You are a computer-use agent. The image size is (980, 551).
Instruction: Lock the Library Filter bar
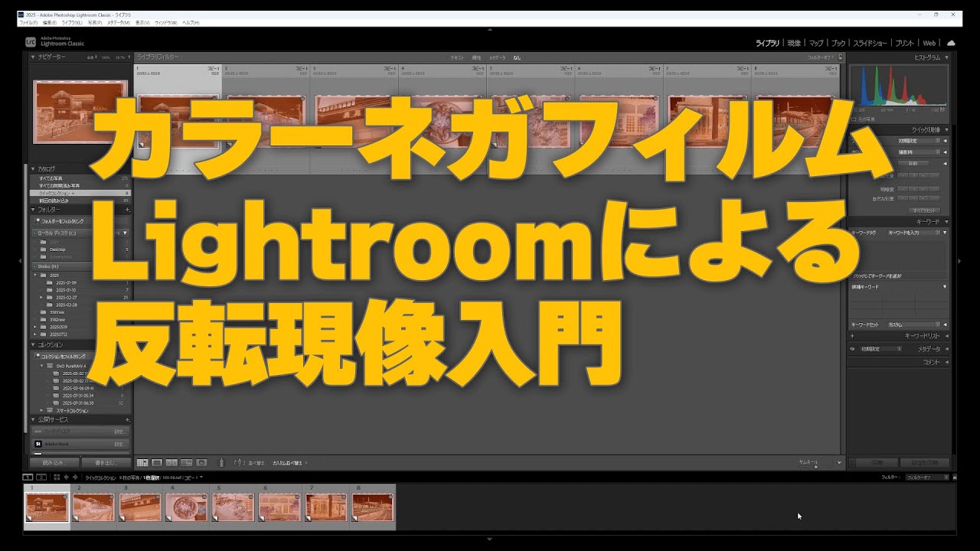coord(840,57)
